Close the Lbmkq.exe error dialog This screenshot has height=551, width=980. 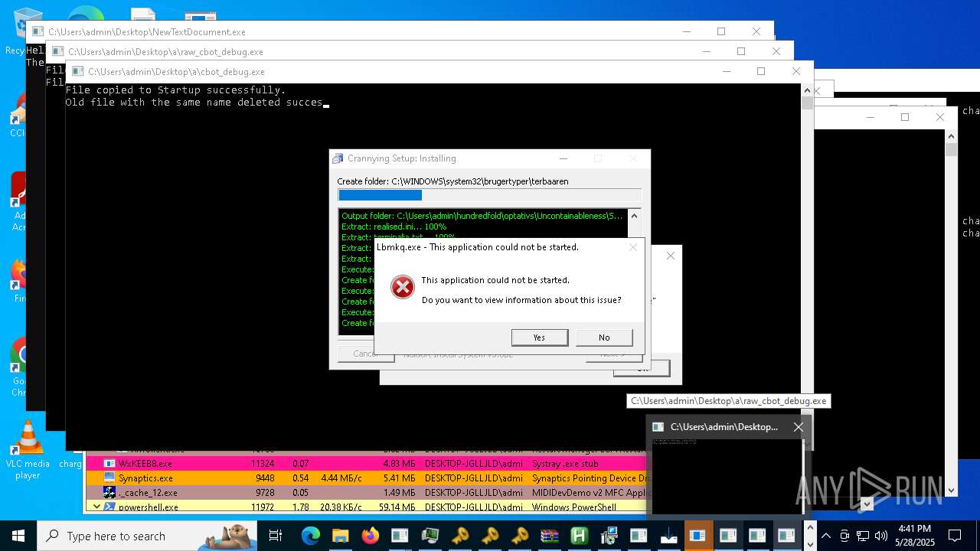point(632,247)
